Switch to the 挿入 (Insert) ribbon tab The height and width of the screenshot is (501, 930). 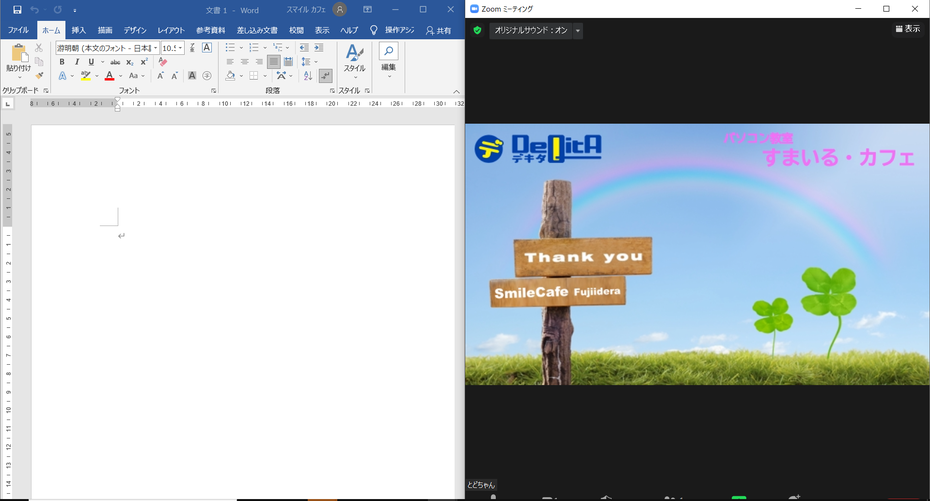[x=78, y=30]
